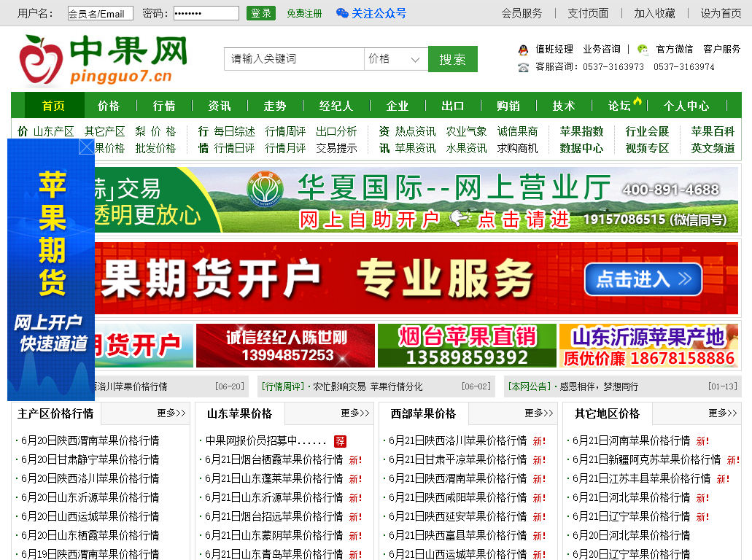The image size is (752, 560).
Task: Click the 山东沂源苹果产地 ad banner
Action: click(x=649, y=346)
